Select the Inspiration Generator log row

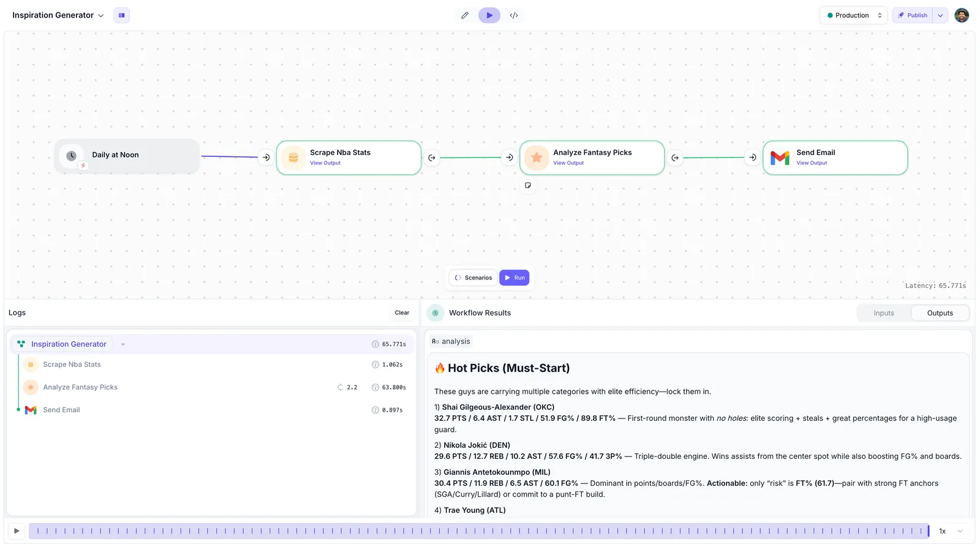coord(213,344)
